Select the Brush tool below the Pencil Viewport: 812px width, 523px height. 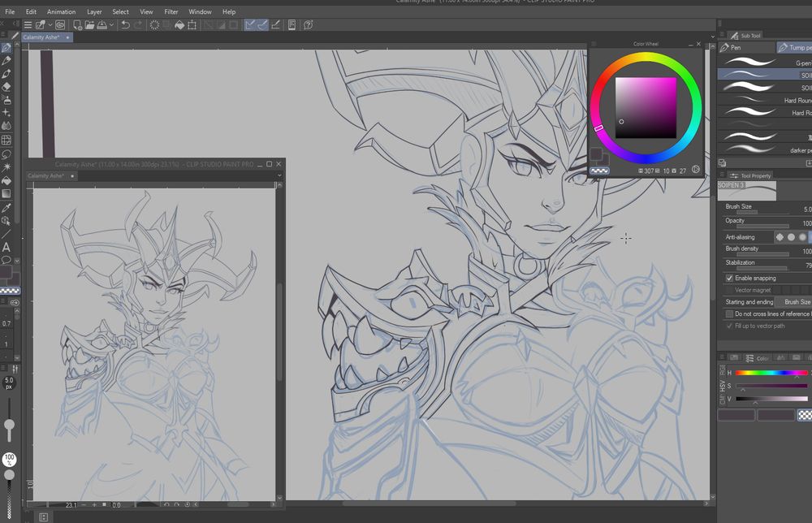(6, 74)
